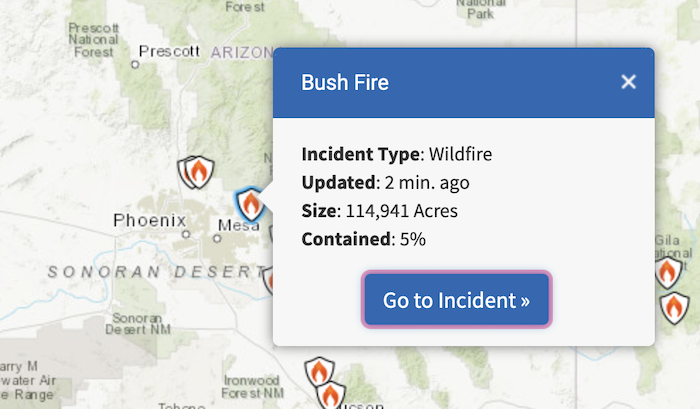Click the Sonoran Desert NM map label
The image size is (700, 409).
pos(138,324)
